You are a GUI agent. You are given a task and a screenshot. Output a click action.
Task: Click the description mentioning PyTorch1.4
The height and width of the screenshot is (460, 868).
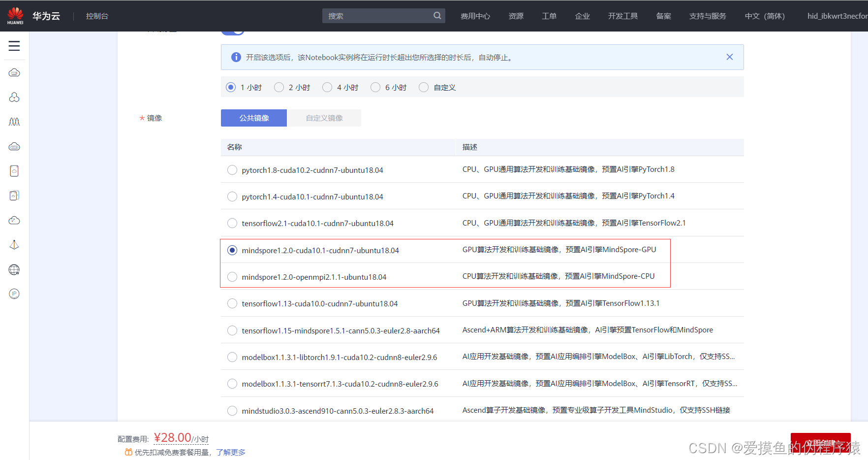(568, 196)
